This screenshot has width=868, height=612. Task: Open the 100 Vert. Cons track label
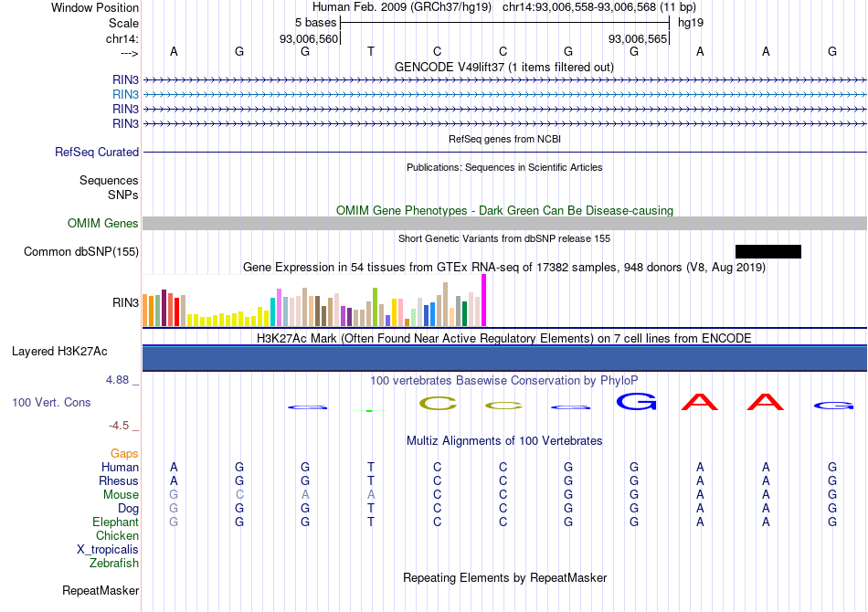click(x=51, y=403)
